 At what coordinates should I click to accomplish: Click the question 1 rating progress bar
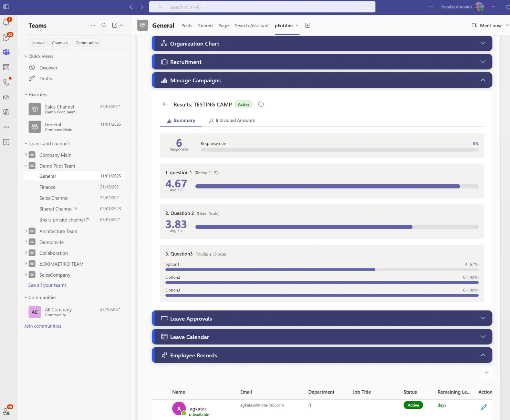click(337, 186)
